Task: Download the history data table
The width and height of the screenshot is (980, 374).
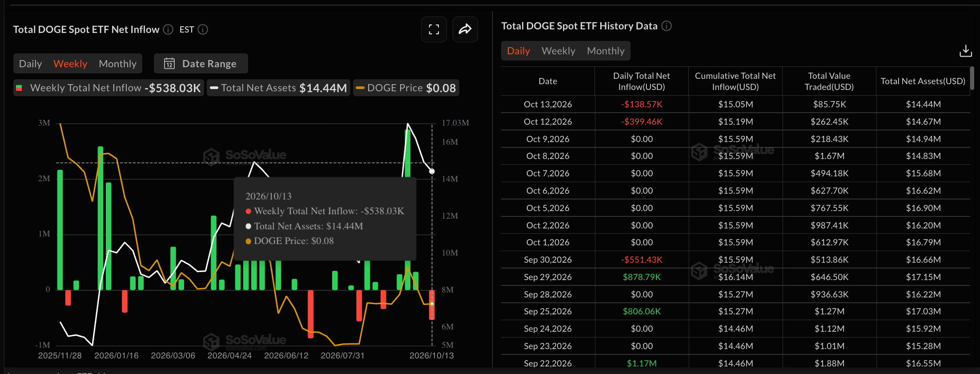Action: pos(966,51)
